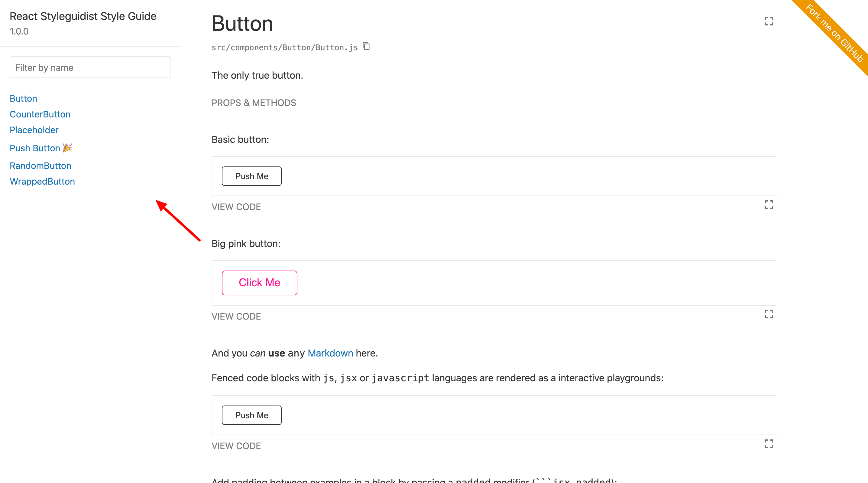Select Push Button 🎉 in the sidebar
The image size is (868, 483).
(35, 148)
